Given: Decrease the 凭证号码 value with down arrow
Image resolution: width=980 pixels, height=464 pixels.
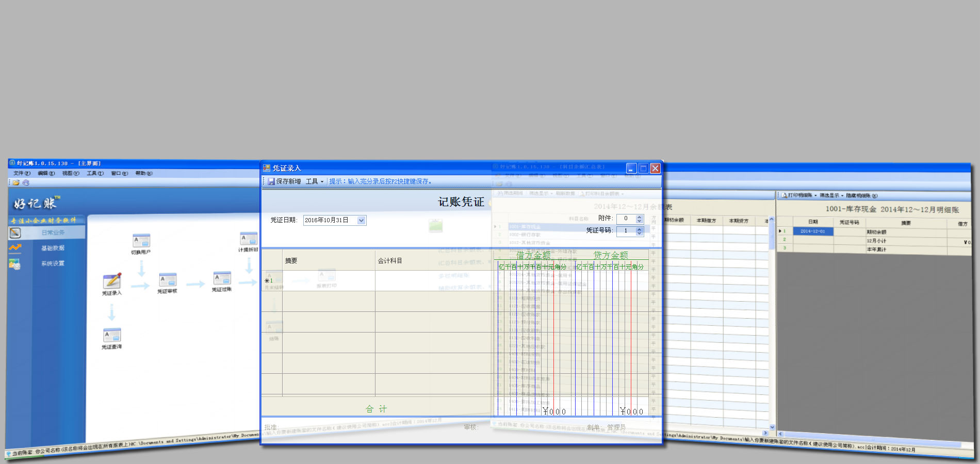Looking at the screenshot, I should click(640, 233).
